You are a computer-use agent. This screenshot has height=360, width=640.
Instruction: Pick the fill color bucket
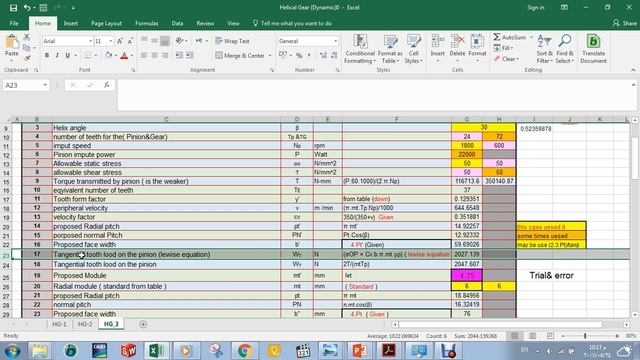pyautogui.click(x=108, y=56)
